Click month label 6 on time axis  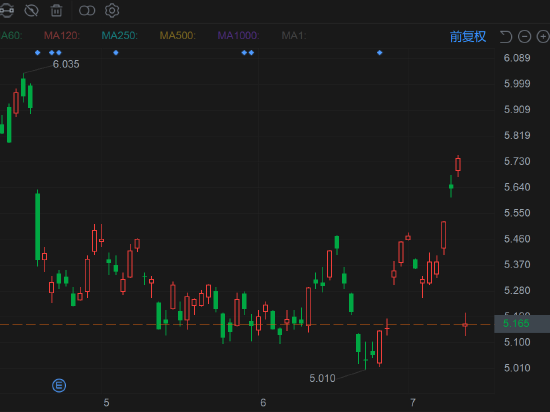263,403
